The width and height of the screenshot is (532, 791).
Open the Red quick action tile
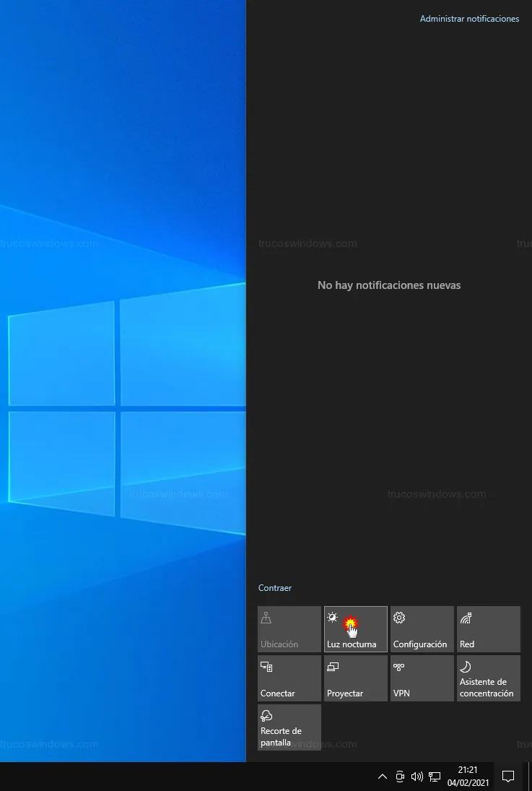click(x=488, y=629)
